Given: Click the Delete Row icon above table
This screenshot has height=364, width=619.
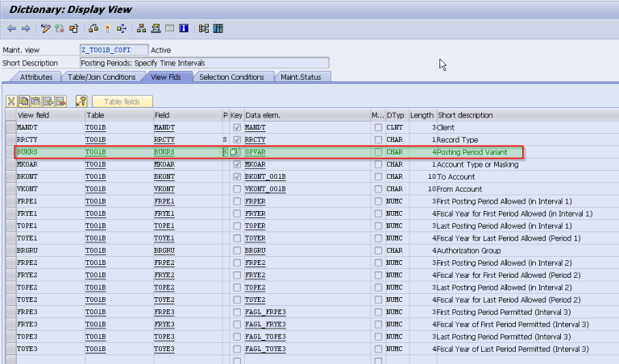Looking at the screenshot, I should 60,101.
